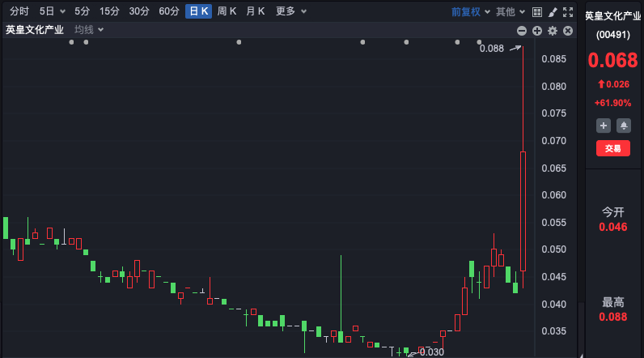Select the 日K daily candlestick tab

(198, 11)
